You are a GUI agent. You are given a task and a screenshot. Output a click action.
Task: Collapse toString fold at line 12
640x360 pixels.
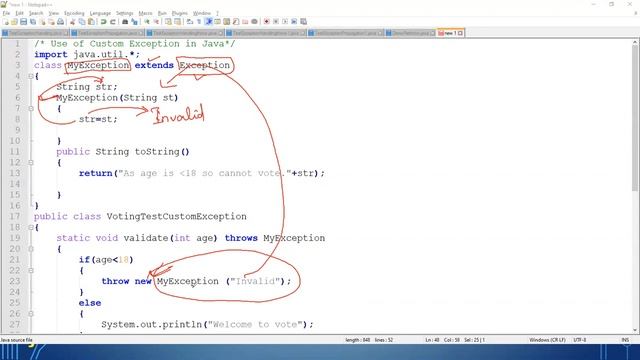[31, 162]
